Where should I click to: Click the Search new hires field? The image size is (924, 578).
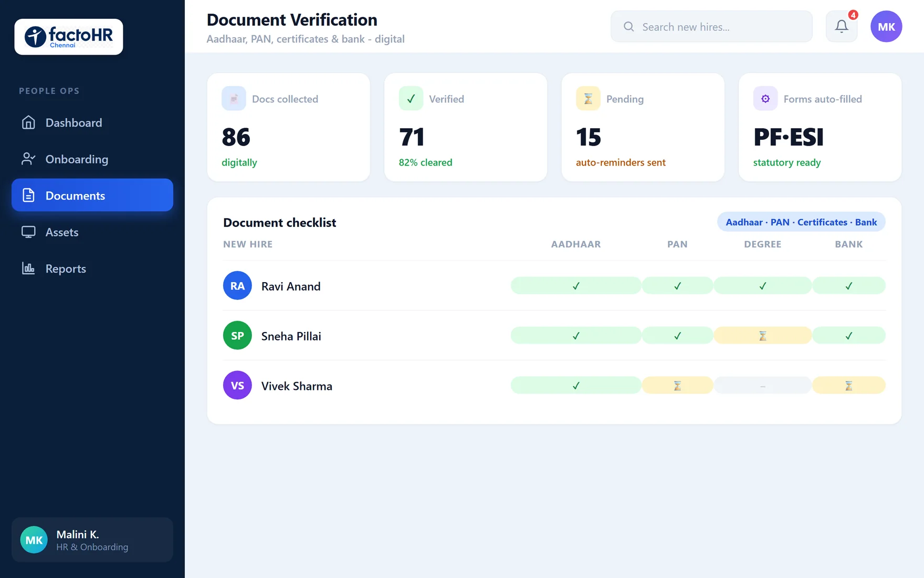(711, 26)
